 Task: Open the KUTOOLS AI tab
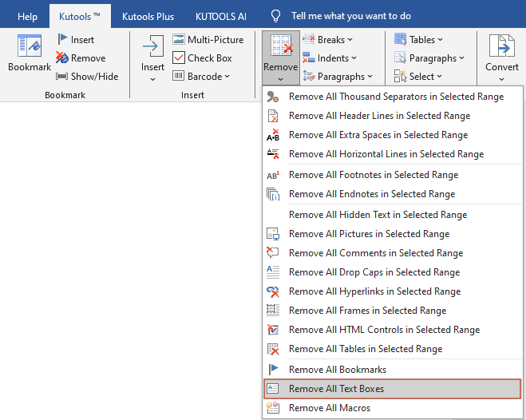point(221,17)
